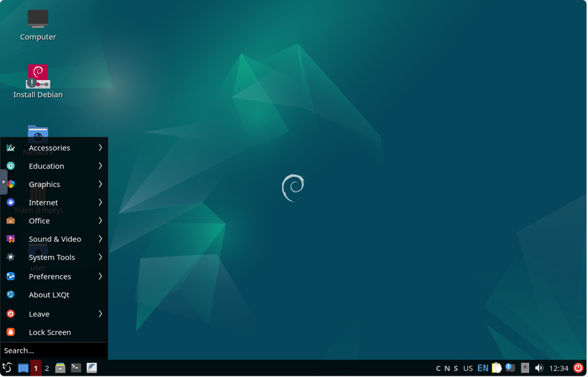Expand the Leave submenu

[x=54, y=314]
